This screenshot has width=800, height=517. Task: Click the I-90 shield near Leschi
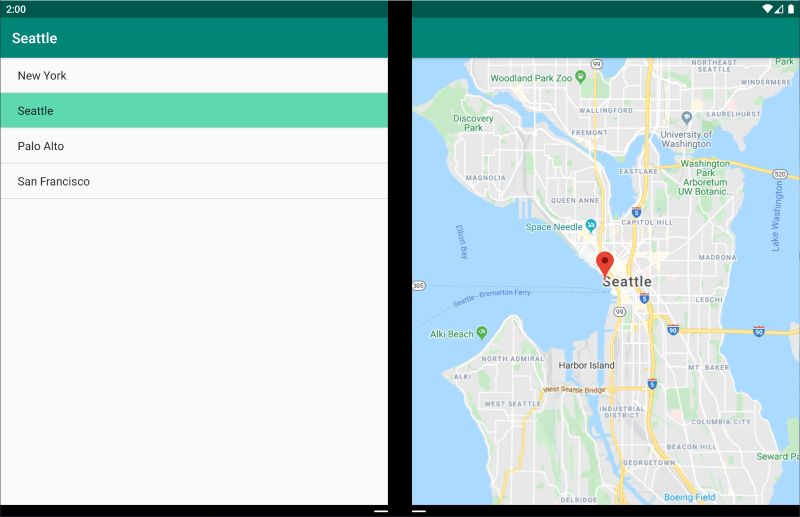click(x=673, y=330)
